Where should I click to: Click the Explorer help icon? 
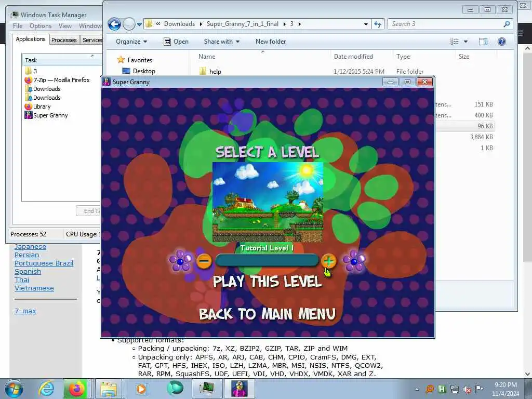(x=501, y=42)
